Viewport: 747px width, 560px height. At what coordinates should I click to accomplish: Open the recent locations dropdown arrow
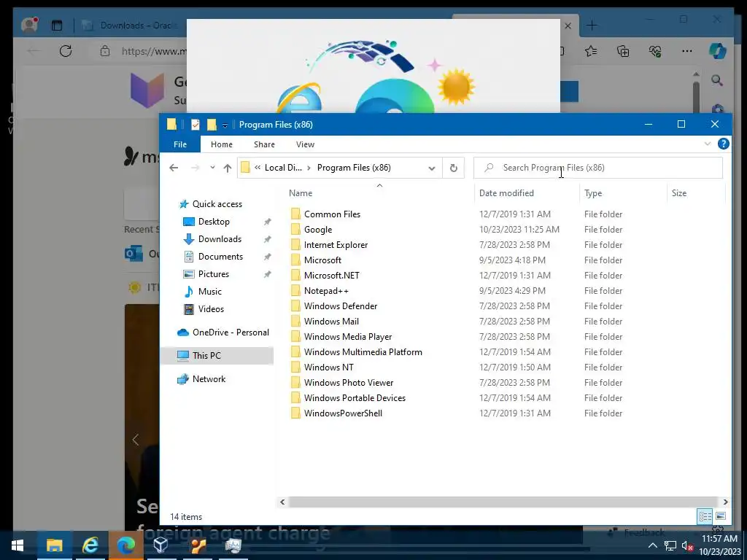(212, 168)
